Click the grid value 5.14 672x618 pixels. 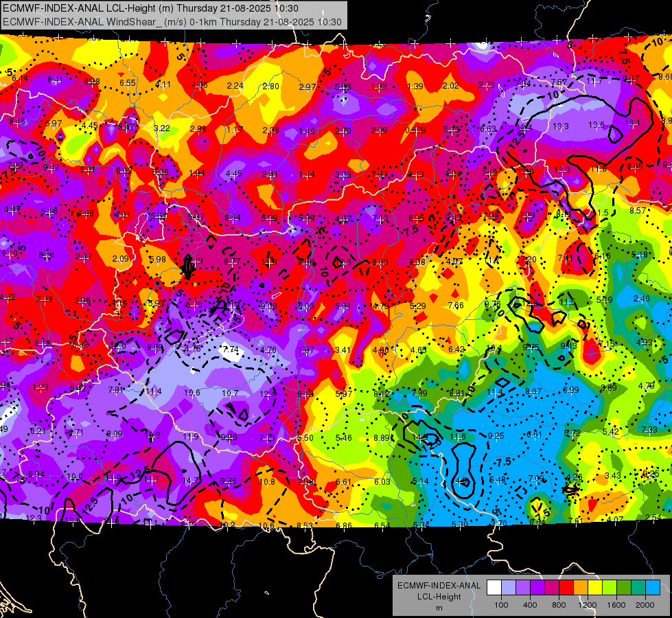click(x=420, y=481)
